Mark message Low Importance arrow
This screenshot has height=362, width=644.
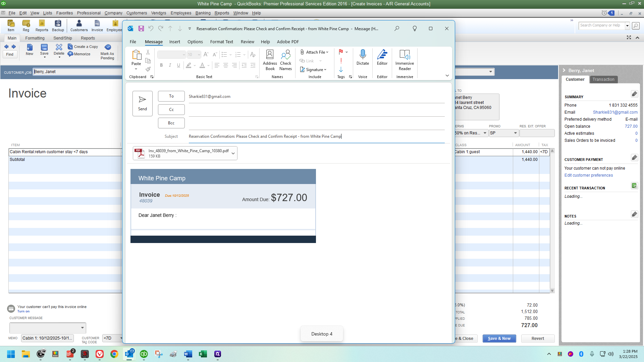341,69
